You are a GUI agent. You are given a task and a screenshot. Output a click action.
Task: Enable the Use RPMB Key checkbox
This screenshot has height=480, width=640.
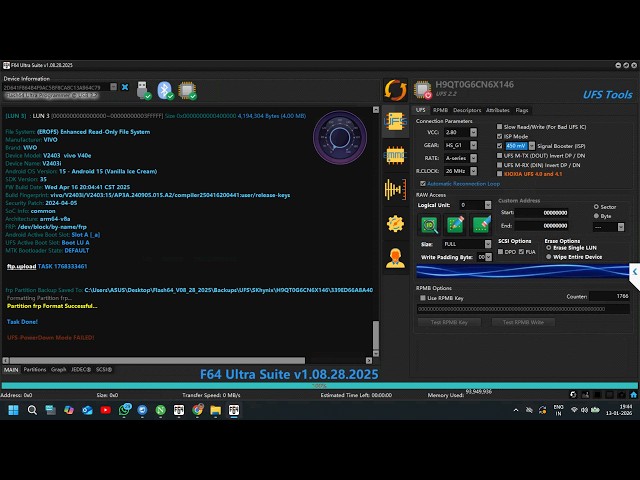coord(423,298)
